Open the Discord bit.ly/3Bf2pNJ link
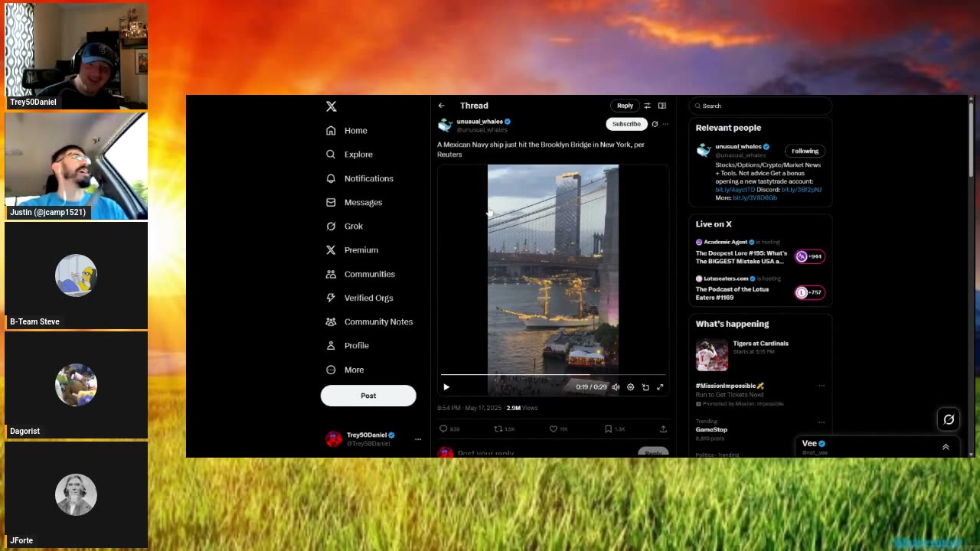 click(801, 190)
